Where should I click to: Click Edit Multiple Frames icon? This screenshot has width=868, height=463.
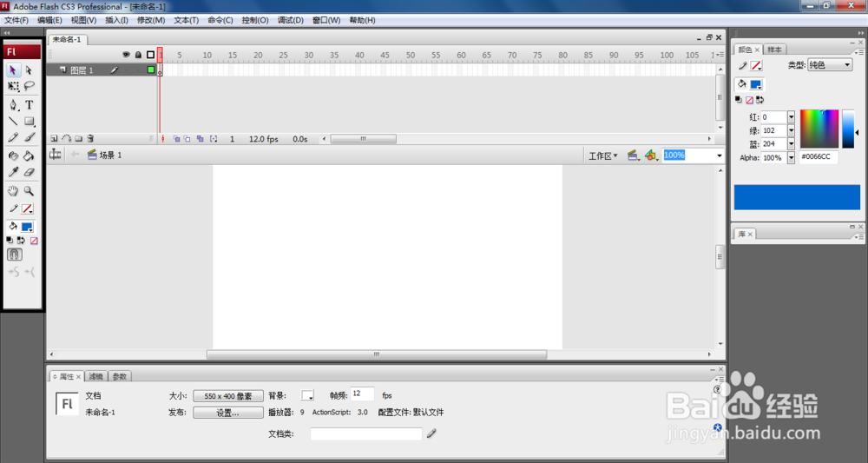[x=201, y=139]
